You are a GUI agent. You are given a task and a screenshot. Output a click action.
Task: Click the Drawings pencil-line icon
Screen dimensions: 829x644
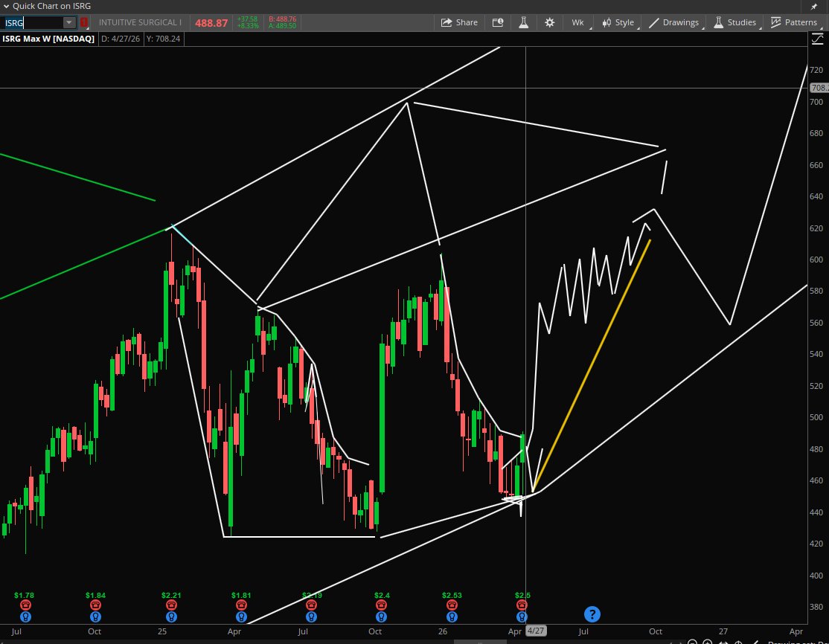(x=654, y=22)
